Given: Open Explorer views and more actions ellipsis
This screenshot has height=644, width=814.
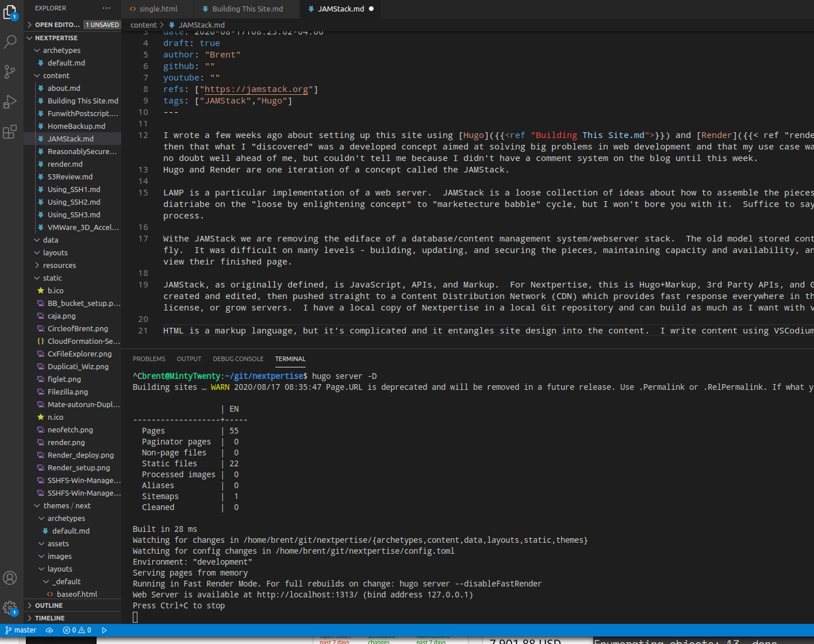Looking at the screenshot, I should tap(106, 8).
